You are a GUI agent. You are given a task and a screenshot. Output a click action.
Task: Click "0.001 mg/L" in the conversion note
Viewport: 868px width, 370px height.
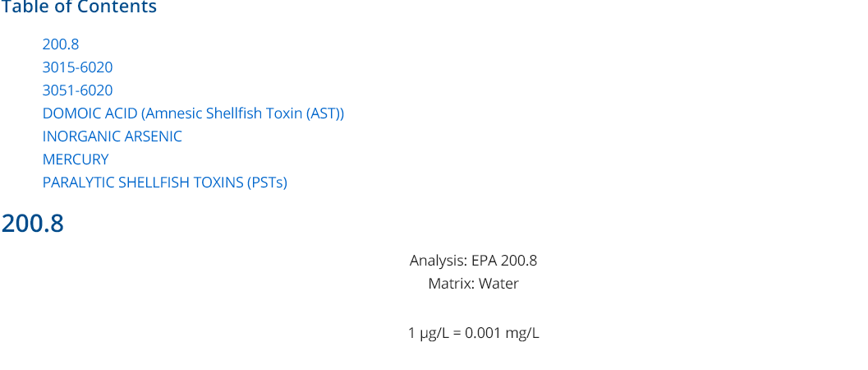(x=502, y=334)
